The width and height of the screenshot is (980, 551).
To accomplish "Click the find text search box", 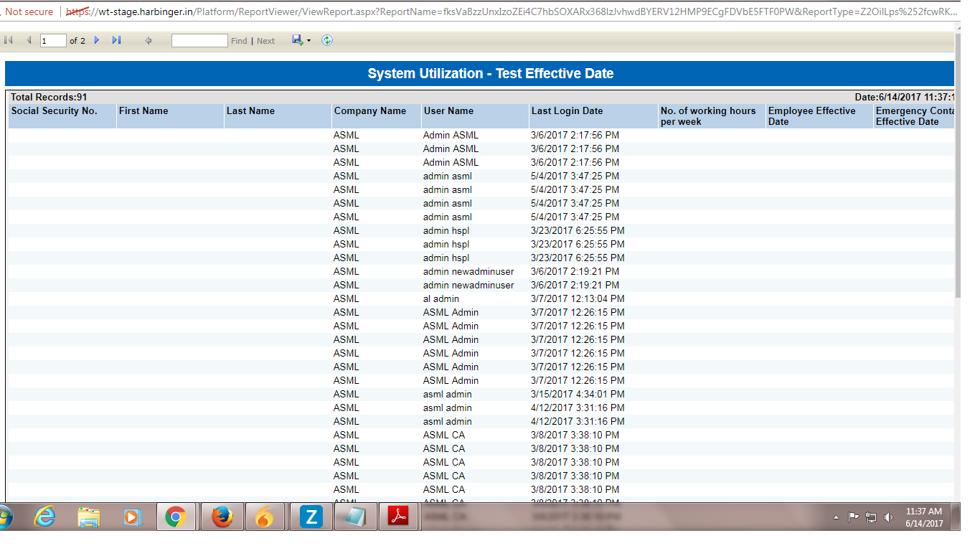I will (199, 41).
